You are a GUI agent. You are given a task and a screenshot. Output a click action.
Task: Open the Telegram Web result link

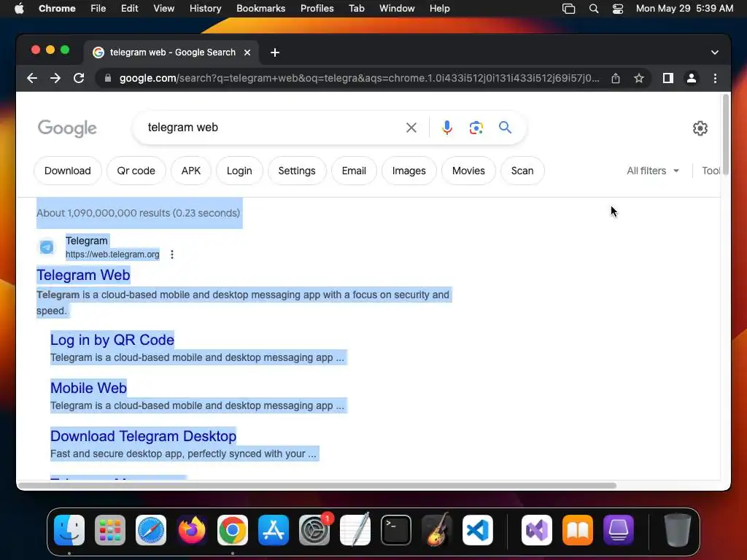(83, 275)
